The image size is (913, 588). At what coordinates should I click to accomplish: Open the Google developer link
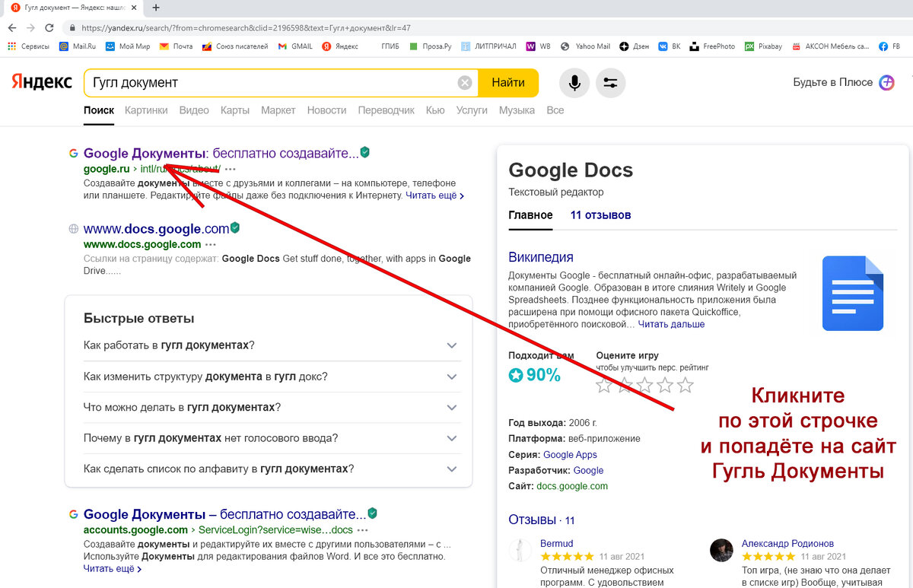588,470
